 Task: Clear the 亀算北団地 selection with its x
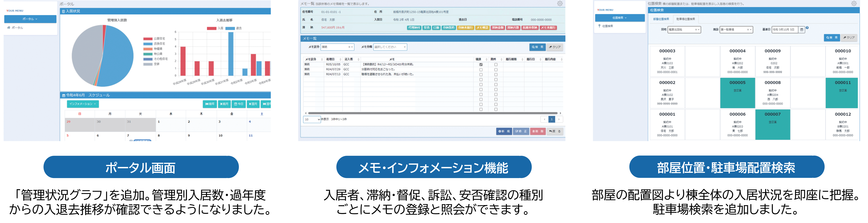tap(696, 30)
